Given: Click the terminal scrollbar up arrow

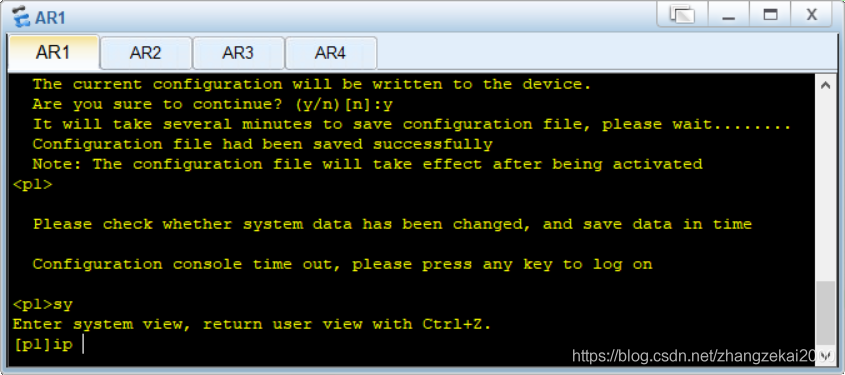Looking at the screenshot, I should [825, 85].
